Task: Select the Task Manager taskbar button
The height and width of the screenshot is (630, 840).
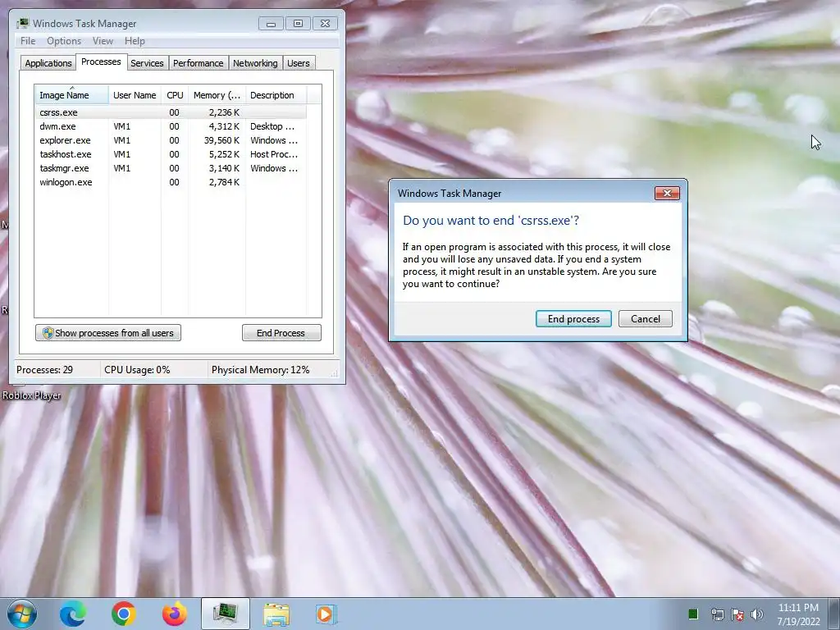Action: [226, 614]
